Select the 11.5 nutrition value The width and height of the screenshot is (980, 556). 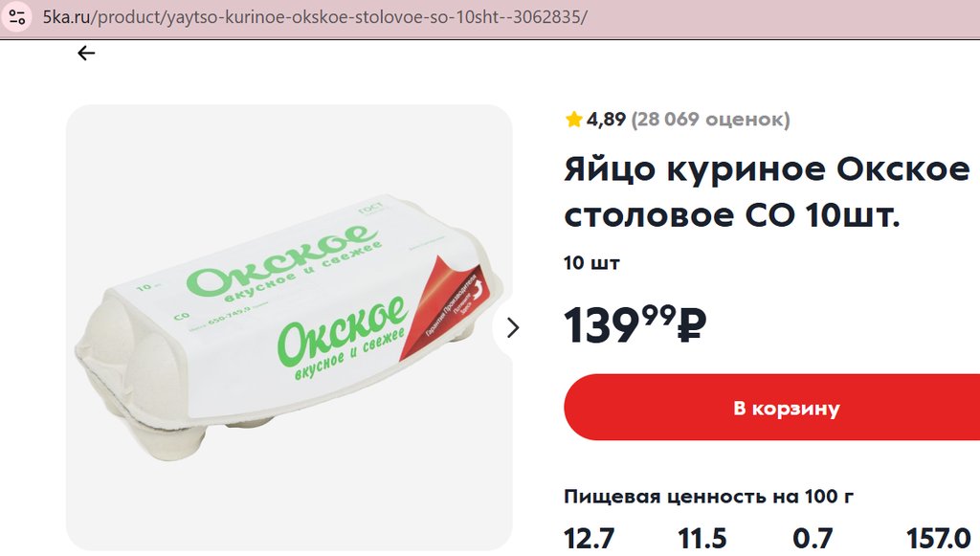(x=702, y=539)
